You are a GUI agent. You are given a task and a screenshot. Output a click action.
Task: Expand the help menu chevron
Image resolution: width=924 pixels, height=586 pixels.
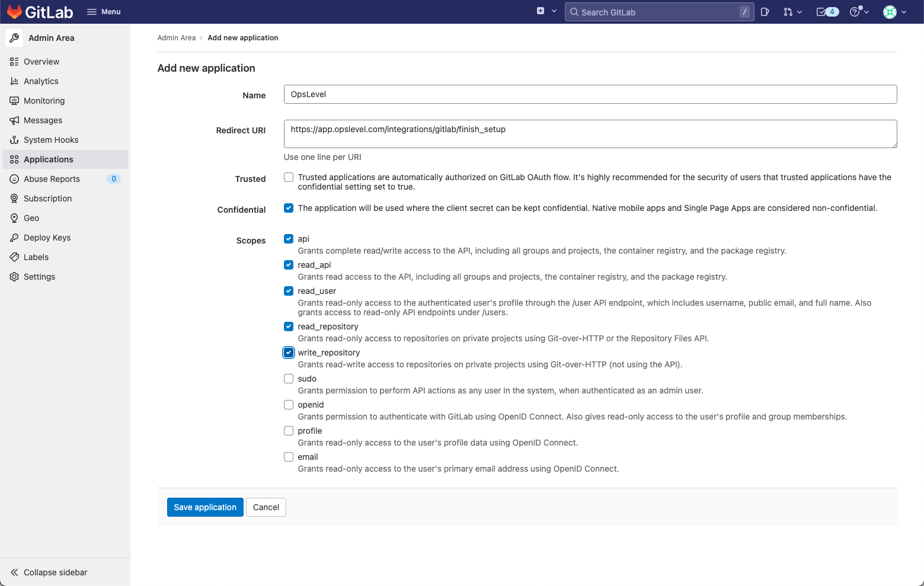point(867,12)
